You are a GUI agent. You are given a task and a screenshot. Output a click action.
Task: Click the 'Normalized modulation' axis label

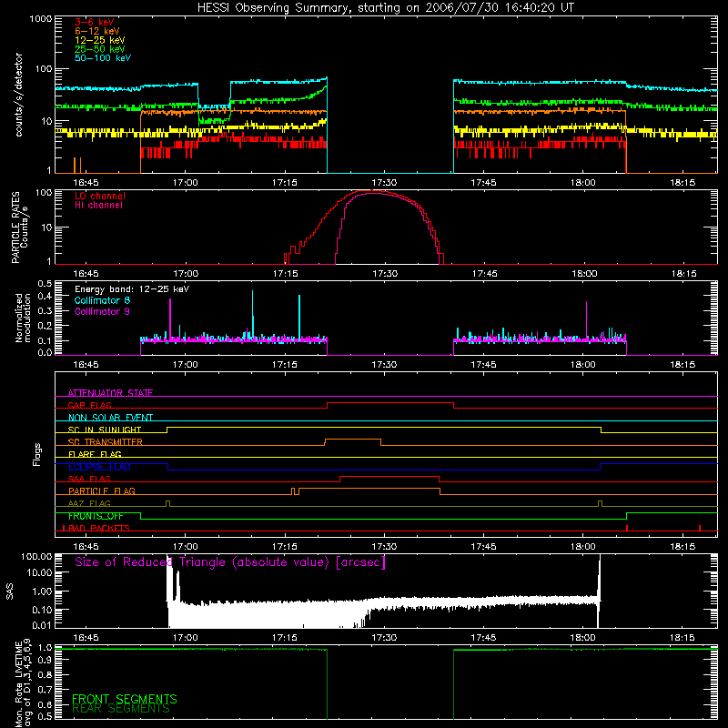point(23,318)
